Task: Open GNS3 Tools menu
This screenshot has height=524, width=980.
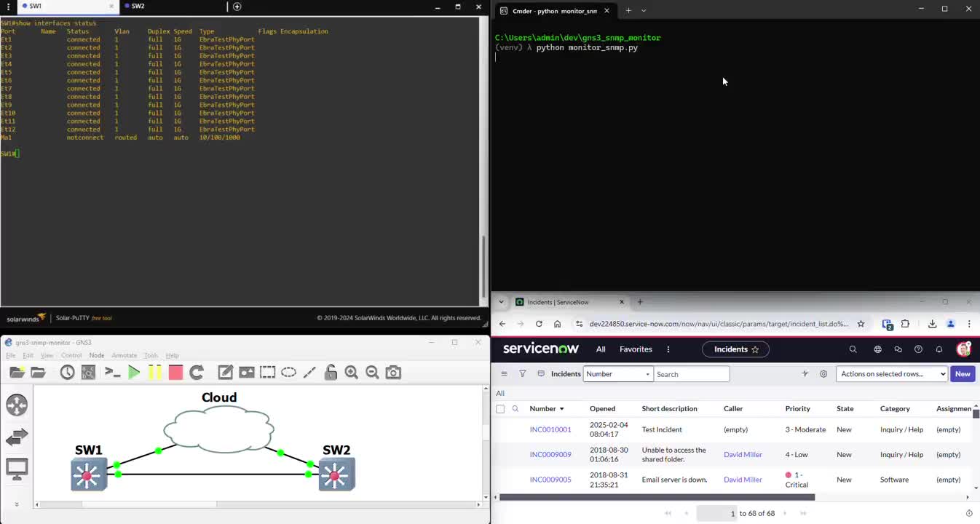Action: click(x=151, y=356)
